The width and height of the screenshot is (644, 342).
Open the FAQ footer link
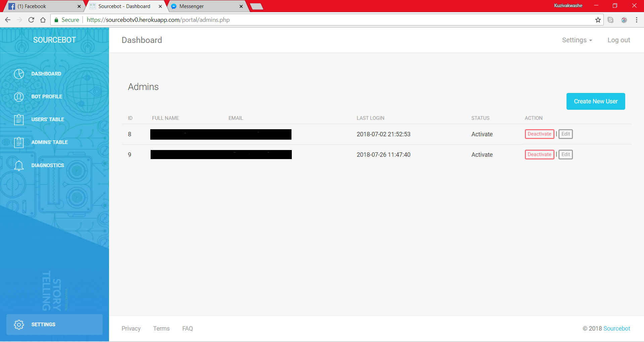click(187, 329)
